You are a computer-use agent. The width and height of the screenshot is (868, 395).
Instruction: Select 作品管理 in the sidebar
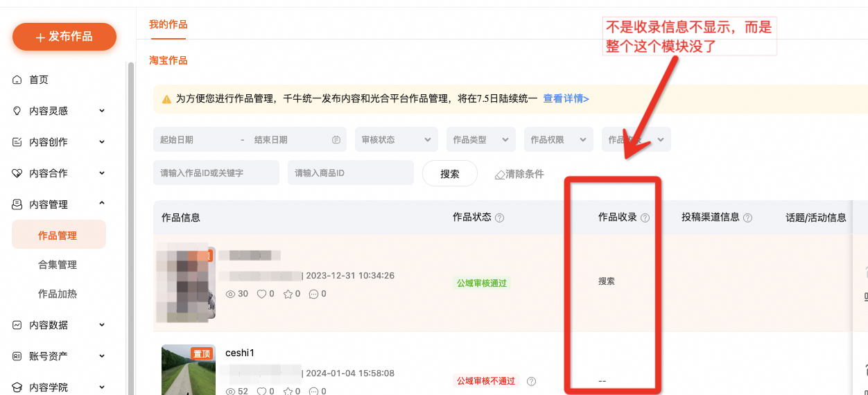pos(59,235)
